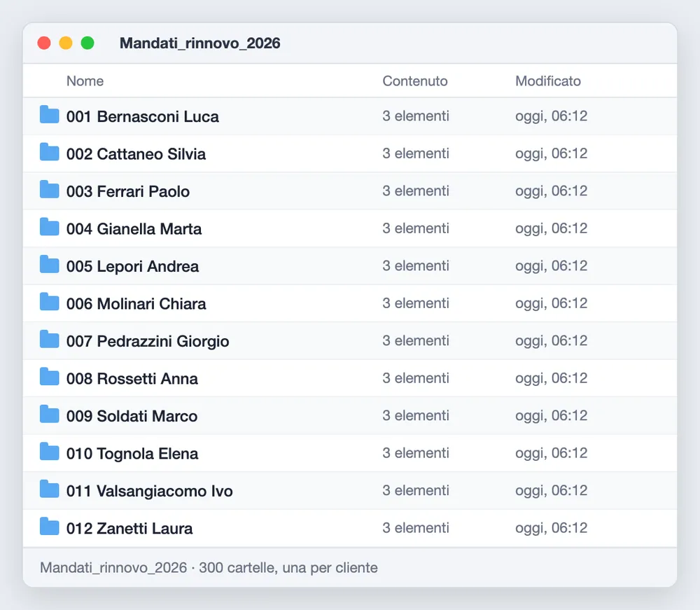The image size is (700, 610).
Task: Select the name '002 Cattaneo Silvia'
Action: (x=136, y=154)
